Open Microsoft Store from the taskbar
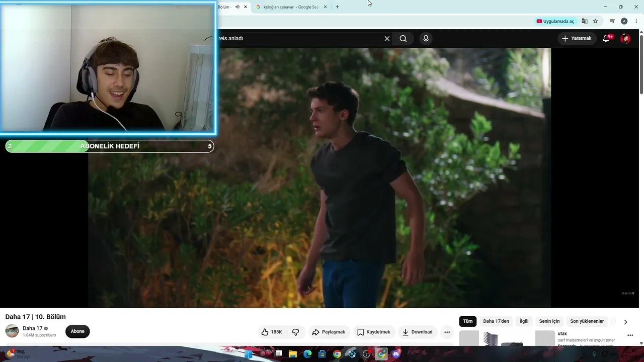Screen dimensions: 644x362 (322, 354)
